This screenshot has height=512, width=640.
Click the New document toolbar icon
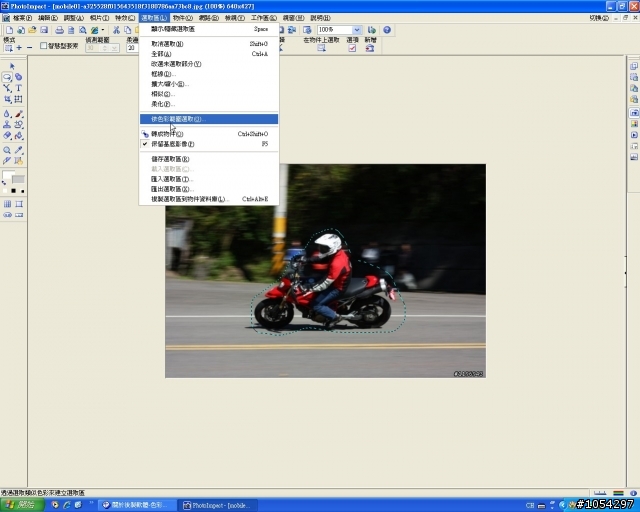[x=9, y=30]
